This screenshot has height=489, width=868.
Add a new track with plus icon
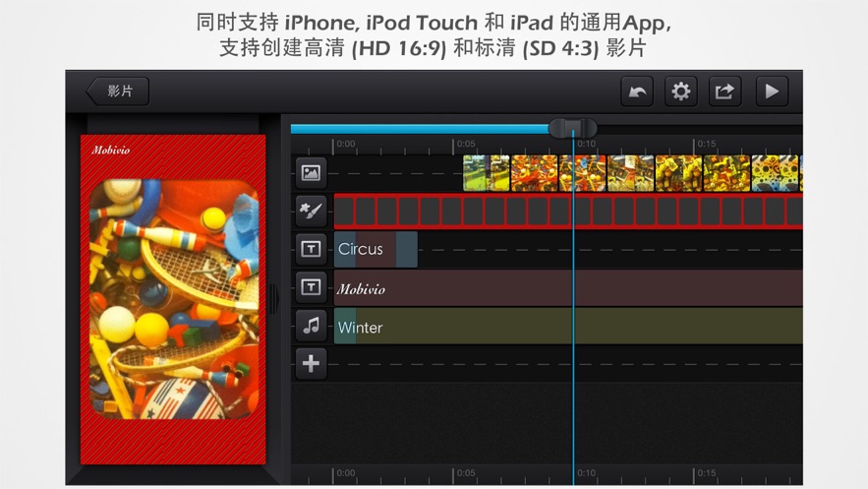click(x=311, y=363)
